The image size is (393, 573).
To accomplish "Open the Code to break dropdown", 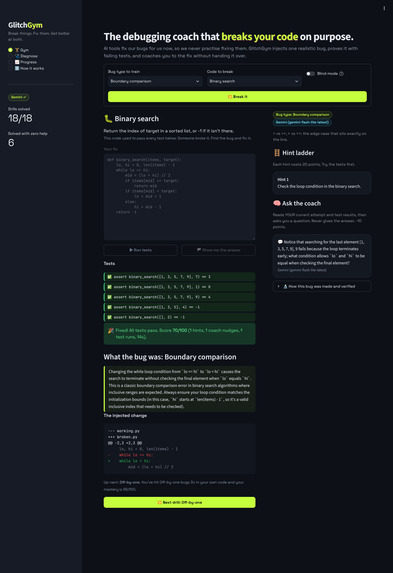I will pyautogui.click(x=254, y=81).
